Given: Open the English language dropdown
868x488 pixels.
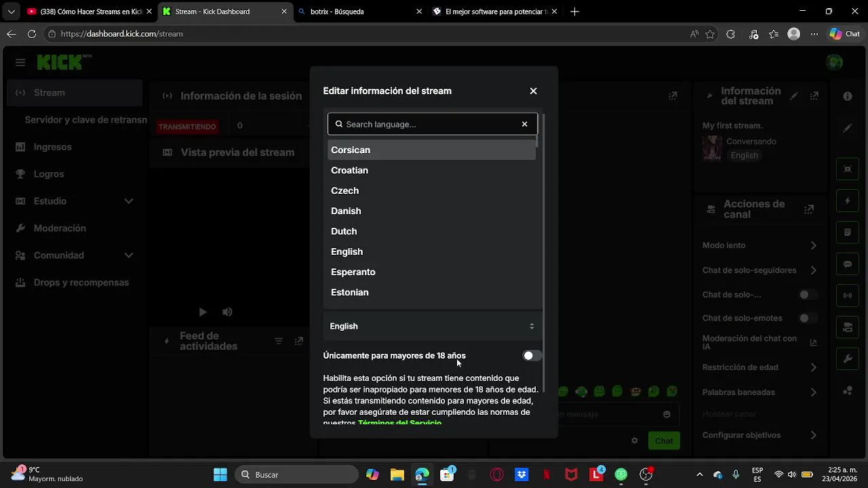Looking at the screenshot, I should [432, 326].
